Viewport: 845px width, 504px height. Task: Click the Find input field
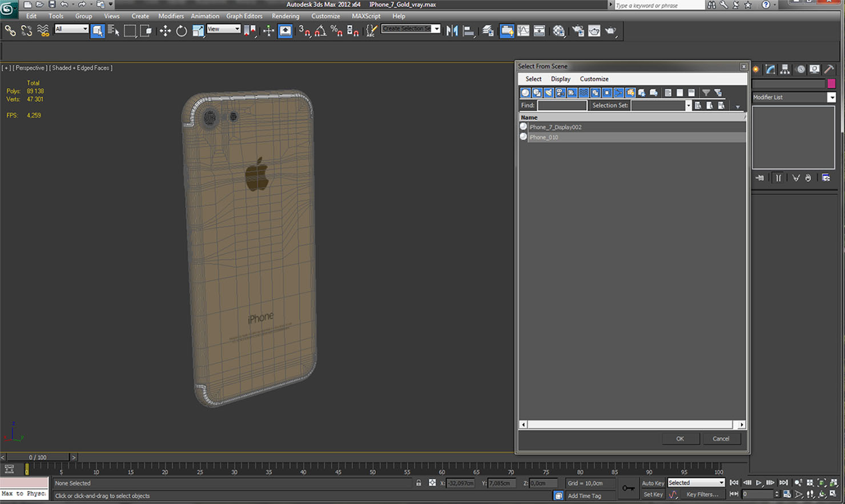pos(562,106)
